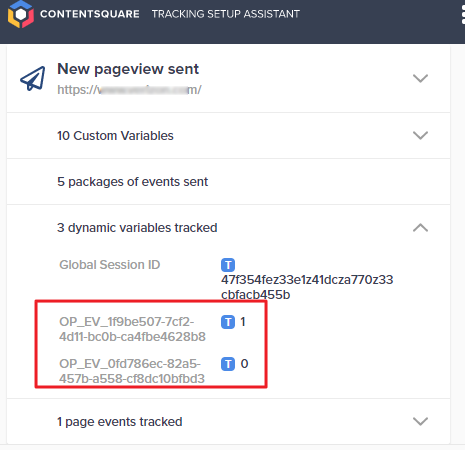Expand the 10 Custom Variables chevron
This screenshot has height=450, width=465.
(x=420, y=135)
